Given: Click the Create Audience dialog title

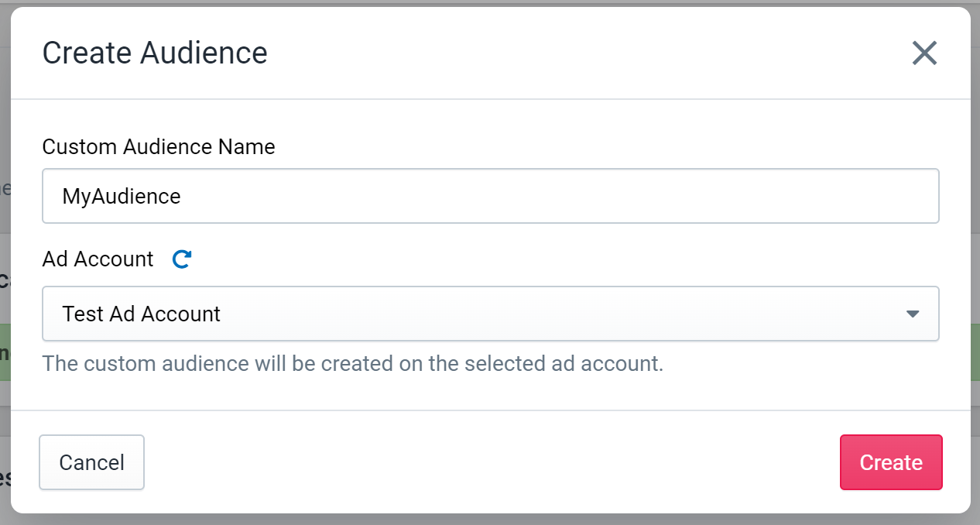Looking at the screenshot, I should (155, 53).
